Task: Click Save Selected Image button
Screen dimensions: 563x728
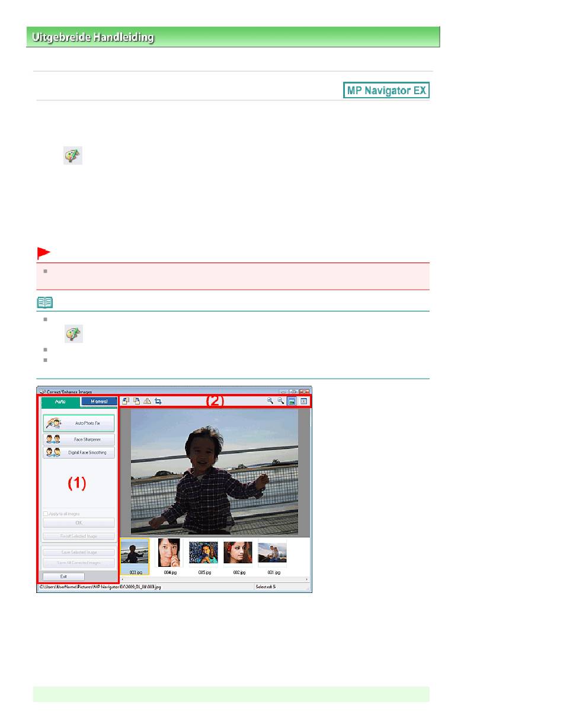Action: (x=79, y=552)
